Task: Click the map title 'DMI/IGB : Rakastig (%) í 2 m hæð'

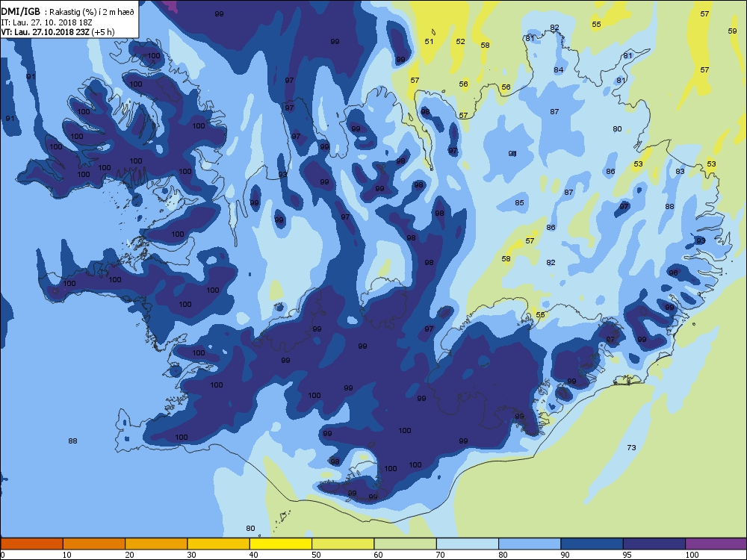Action: click(x=68, y=12)
